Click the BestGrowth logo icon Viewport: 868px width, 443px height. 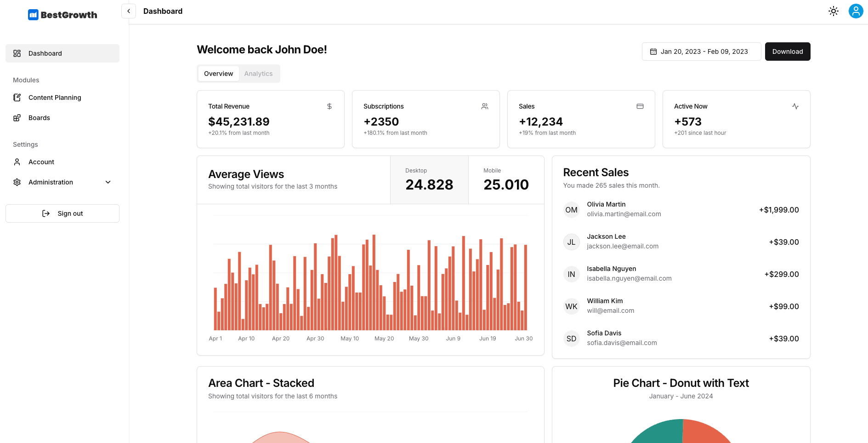tap(33, 15)
